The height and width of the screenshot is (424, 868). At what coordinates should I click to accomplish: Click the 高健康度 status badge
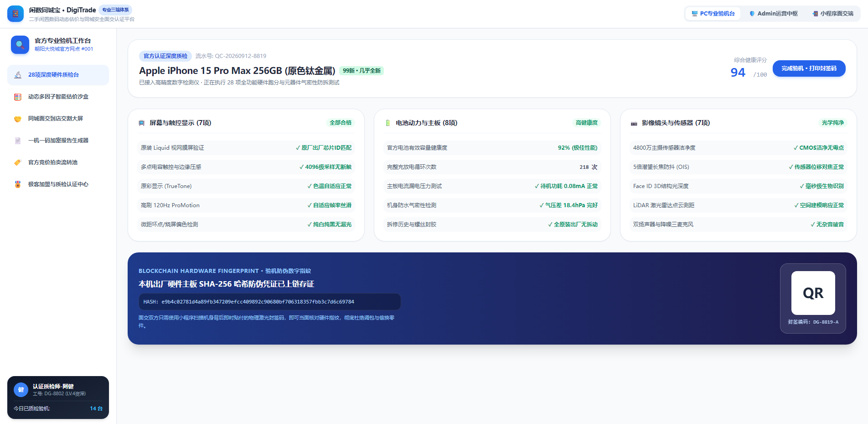pyautogui.click(x=587, y=123)
